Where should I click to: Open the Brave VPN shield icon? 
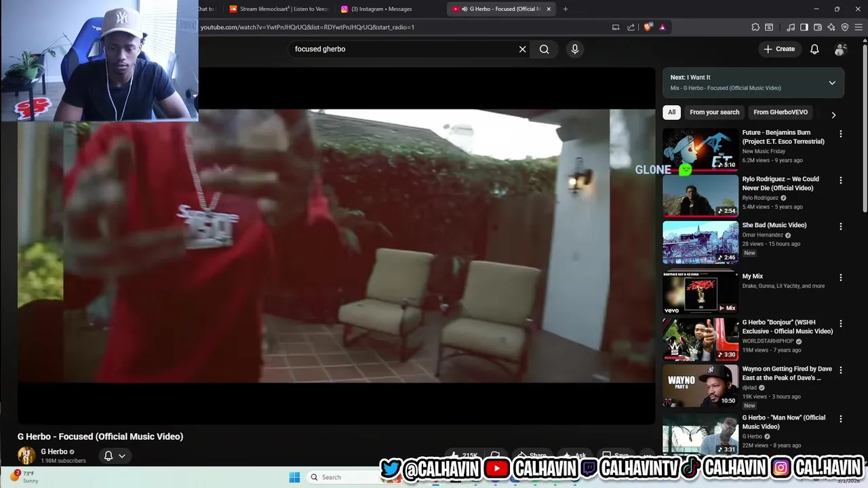click(x=845, y=27)
